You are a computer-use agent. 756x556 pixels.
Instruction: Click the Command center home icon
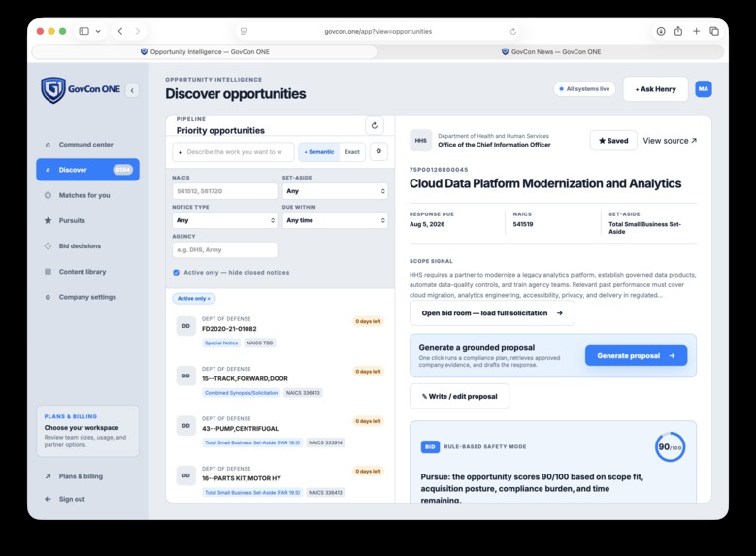pos(48,145)
